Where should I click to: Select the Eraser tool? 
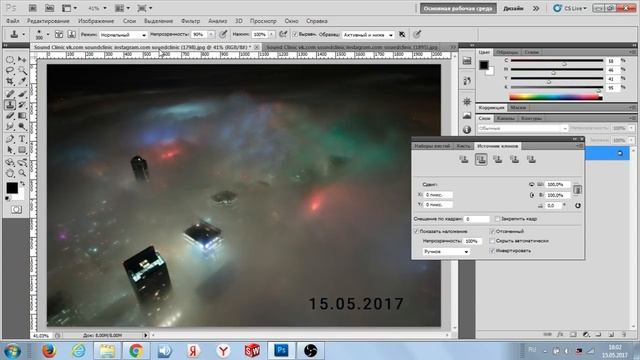tap(10, 116)
